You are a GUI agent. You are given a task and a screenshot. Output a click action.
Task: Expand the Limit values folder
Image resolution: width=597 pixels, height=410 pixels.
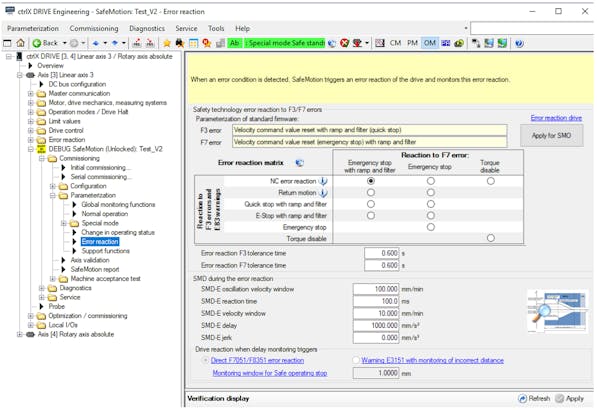coord(31,121)
